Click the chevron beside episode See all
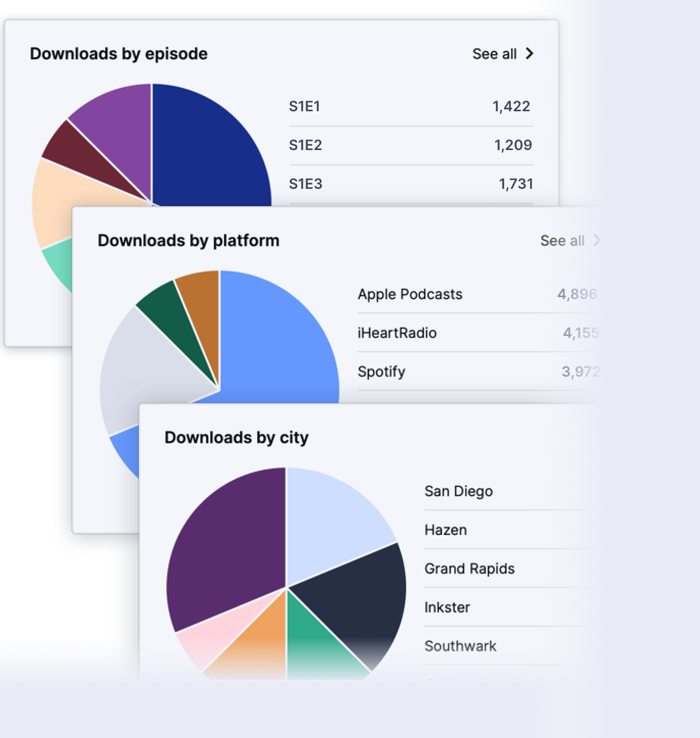Screen dimensions: 700x738 pos(530,54)
